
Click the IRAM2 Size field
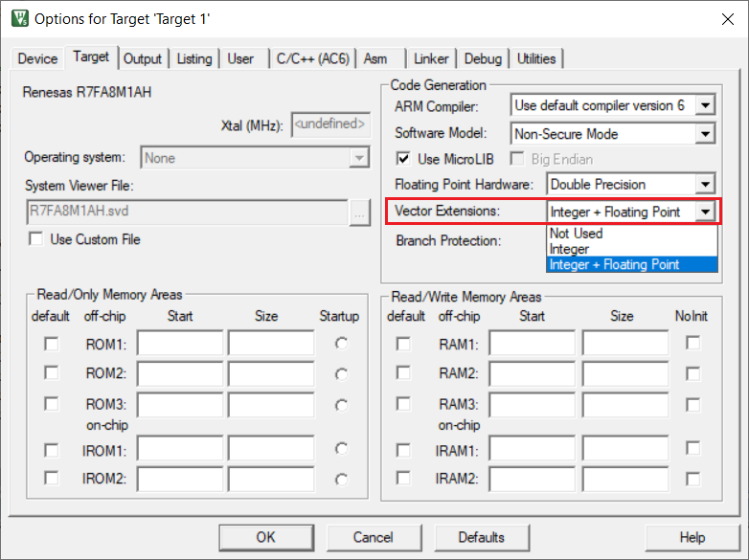coord(625,479)
